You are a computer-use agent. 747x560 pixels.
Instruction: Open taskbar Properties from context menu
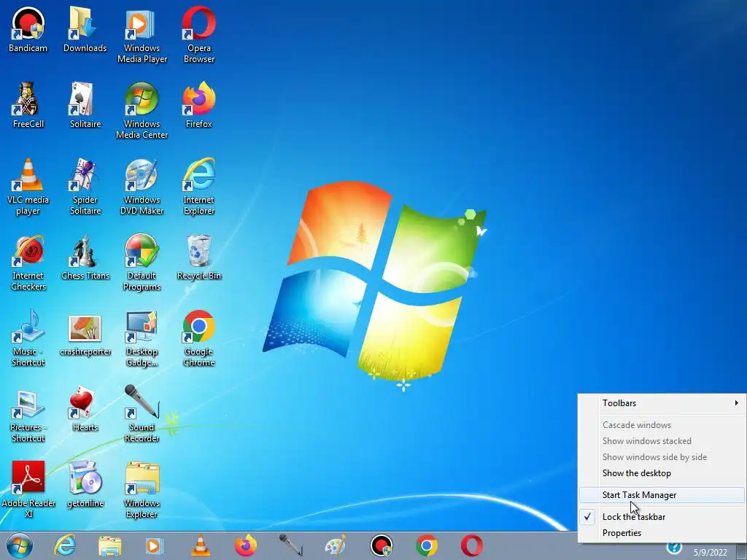pos(662,533)
